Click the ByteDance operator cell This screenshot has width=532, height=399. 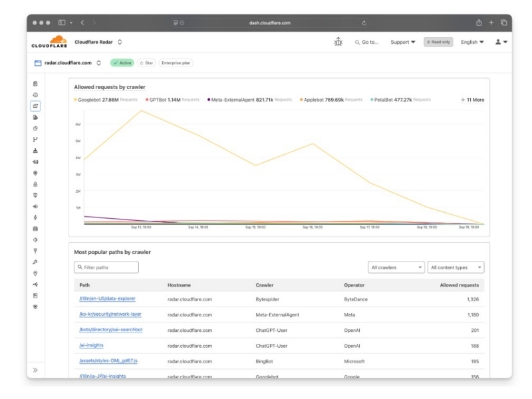(x=356, y=299)
